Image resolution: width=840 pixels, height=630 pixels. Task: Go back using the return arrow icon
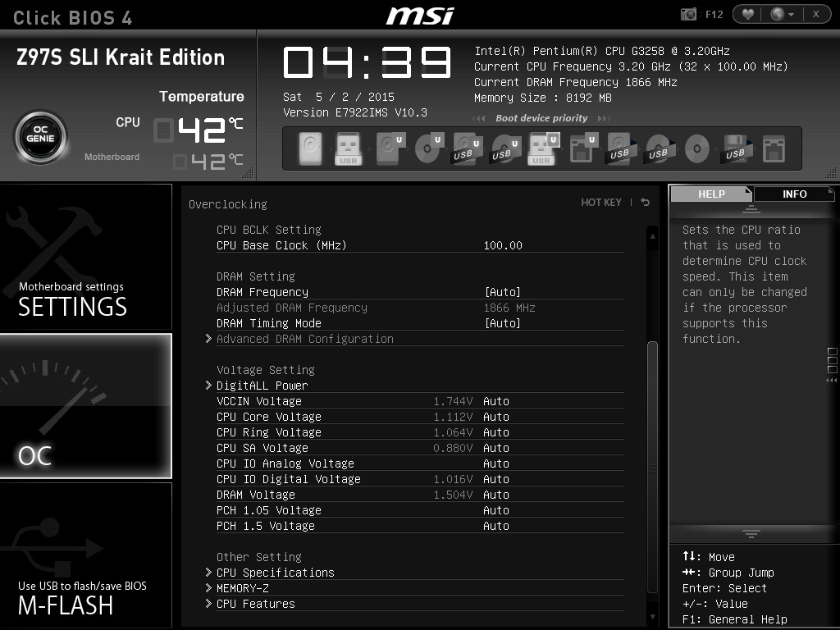pyautogui.click(x=646, y=203)
